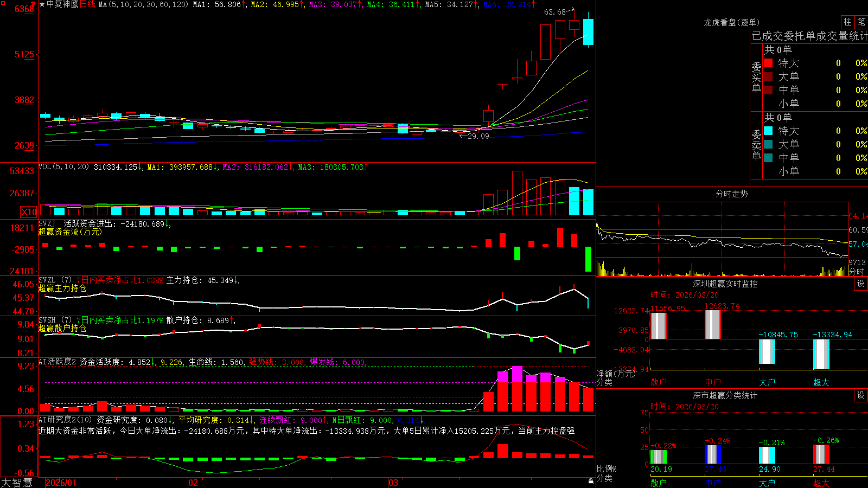This screenshot has height=488, width=868.
Task: Click the 委卖单 section label
Action: (756, 145)
